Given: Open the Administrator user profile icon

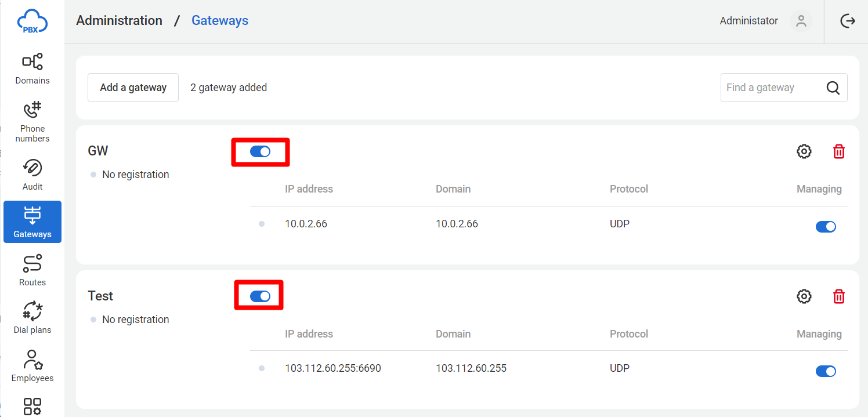Looking at the screenshot, I should [x=801, y=21].
